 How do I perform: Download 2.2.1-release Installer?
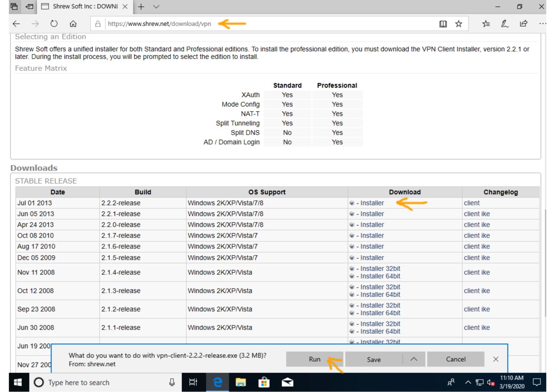pos(372,214)
